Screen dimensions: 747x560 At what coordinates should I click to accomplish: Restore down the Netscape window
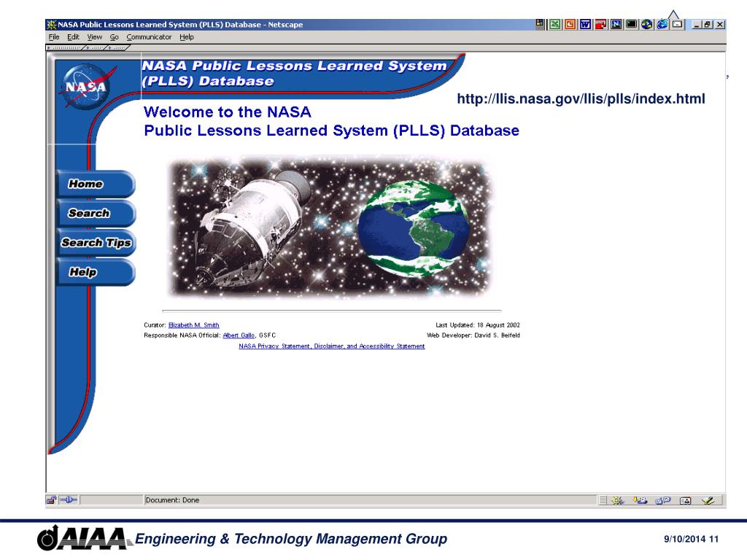pos(708,24)
